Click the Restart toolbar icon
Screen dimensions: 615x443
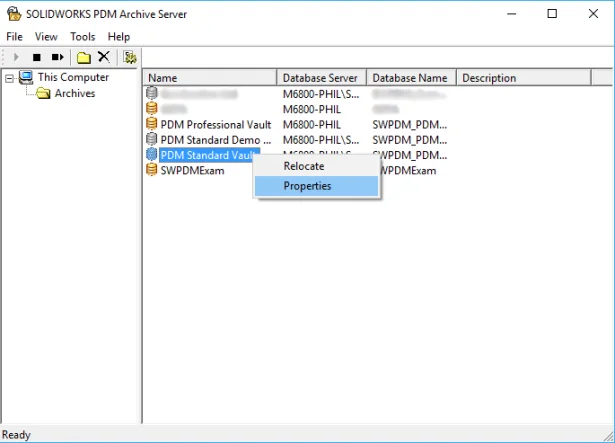[x=58, y=57]
